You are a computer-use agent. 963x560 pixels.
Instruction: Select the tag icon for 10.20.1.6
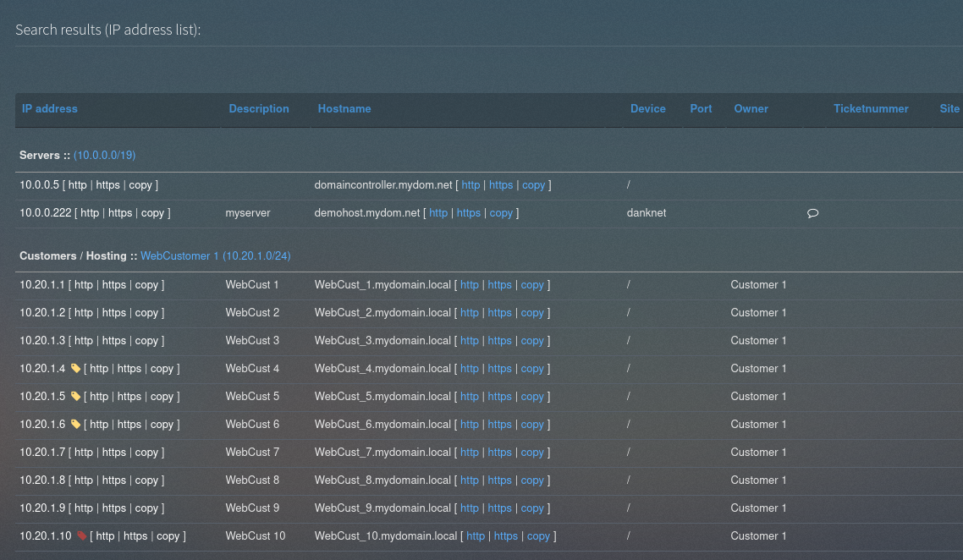[74, 424]
